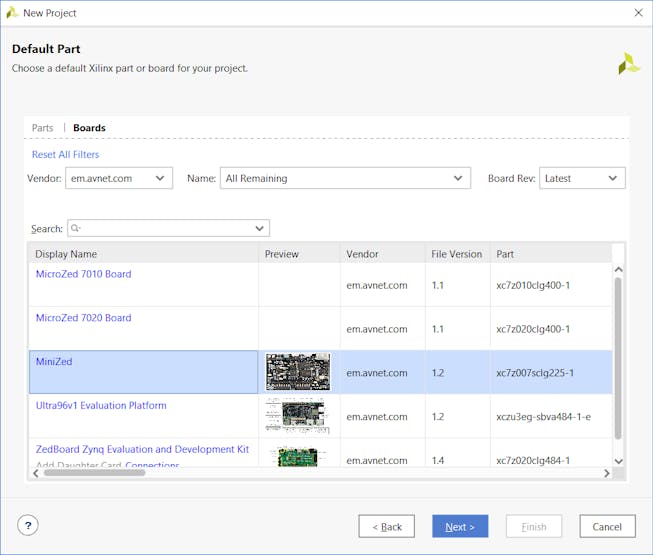
Task: Expand the Search history dropdown arrow
Action: click(259, 228)
